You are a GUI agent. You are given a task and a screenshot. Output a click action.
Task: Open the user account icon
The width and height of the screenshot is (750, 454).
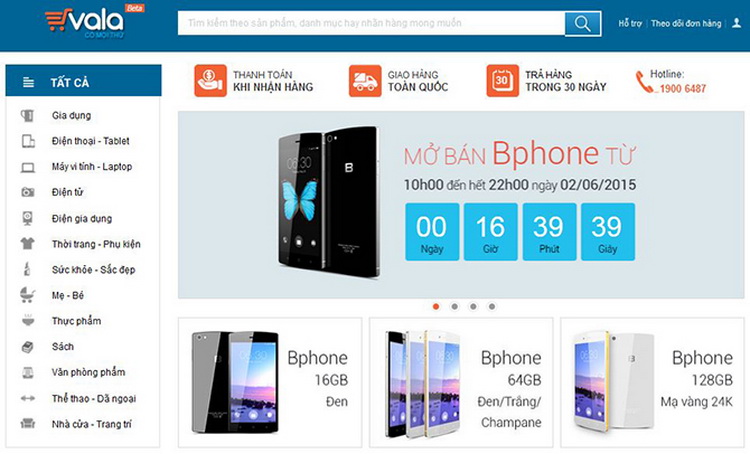[x=737, y=23]
